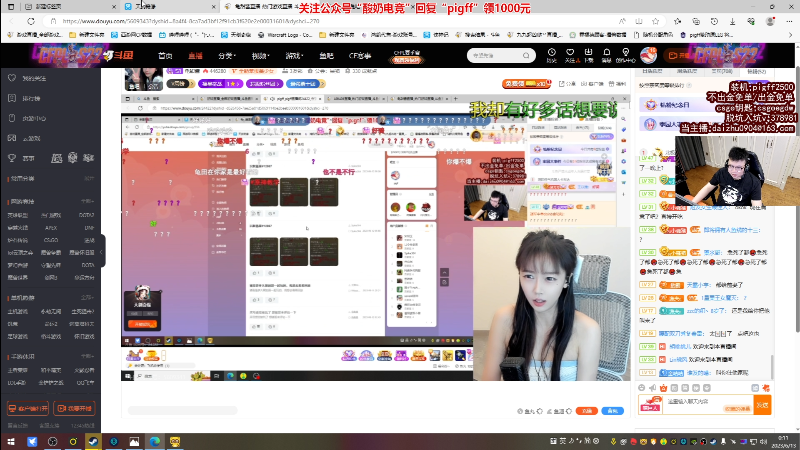This screenshot has height=450, width=800.
Task: Expand the 分类 dropdown in the Douyu nav
Action: point(227,56)
